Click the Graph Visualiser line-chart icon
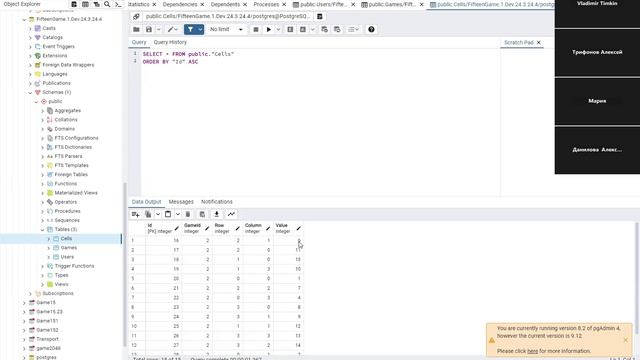 pos(231,214)
